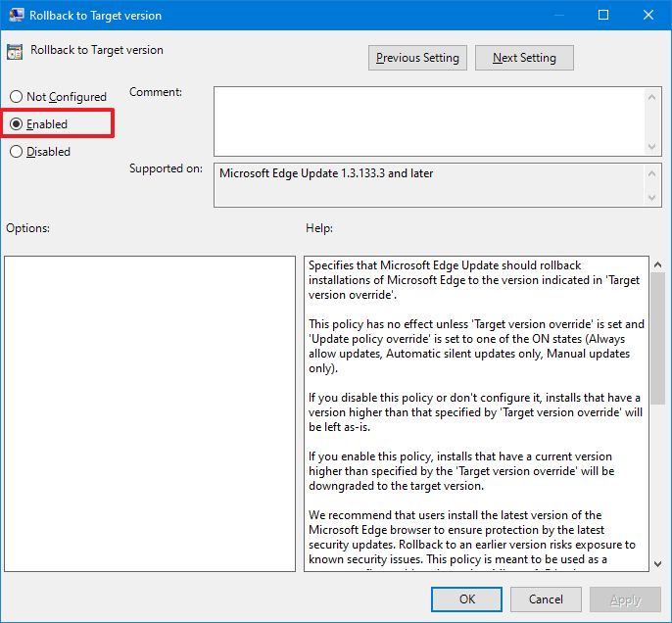This screenshot has width=672, height=623.
Task: Advance to the Next Setting
Action: 524,58
